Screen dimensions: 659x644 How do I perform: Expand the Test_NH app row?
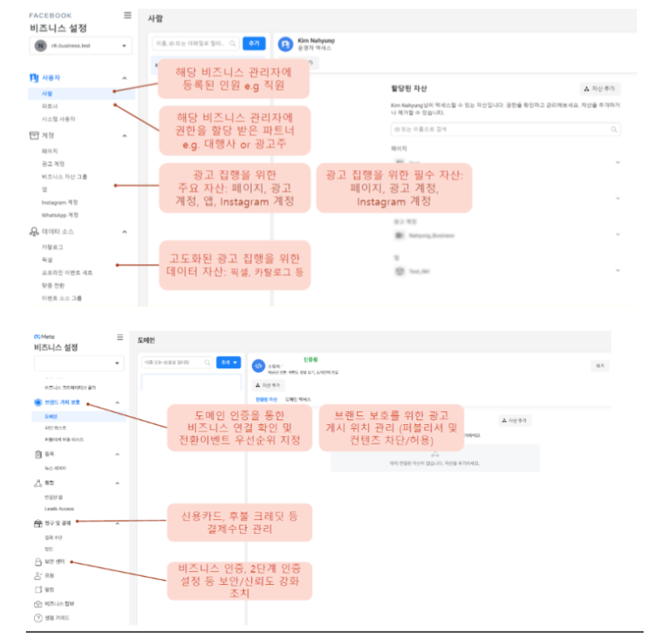(618, 270)
